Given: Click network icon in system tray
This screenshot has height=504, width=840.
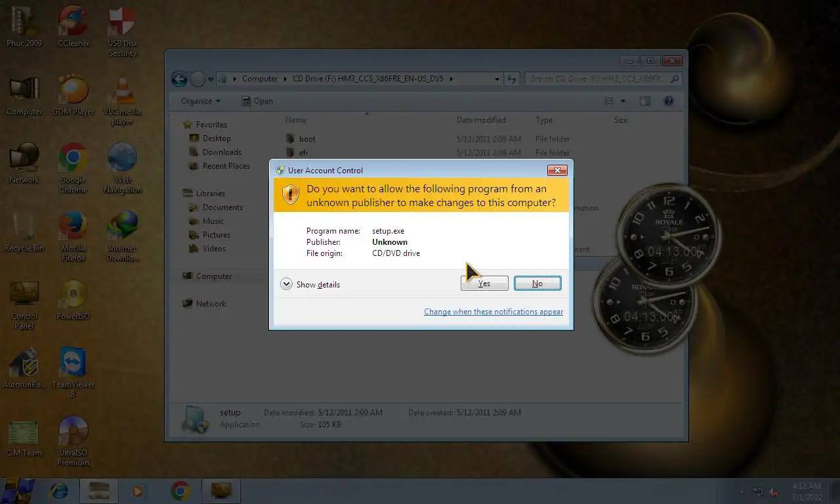Looking at the screenshot, I should pyautogui.click(x=758, y=492).
